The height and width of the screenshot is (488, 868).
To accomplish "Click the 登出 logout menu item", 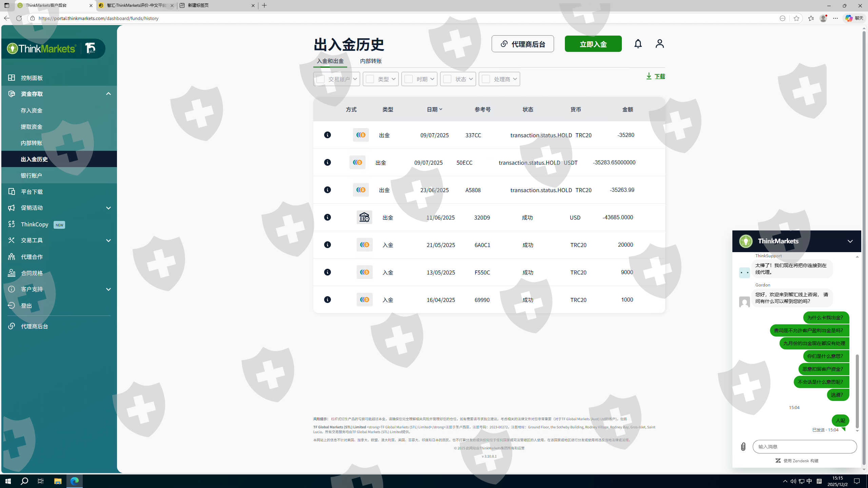I will (26, 306).
